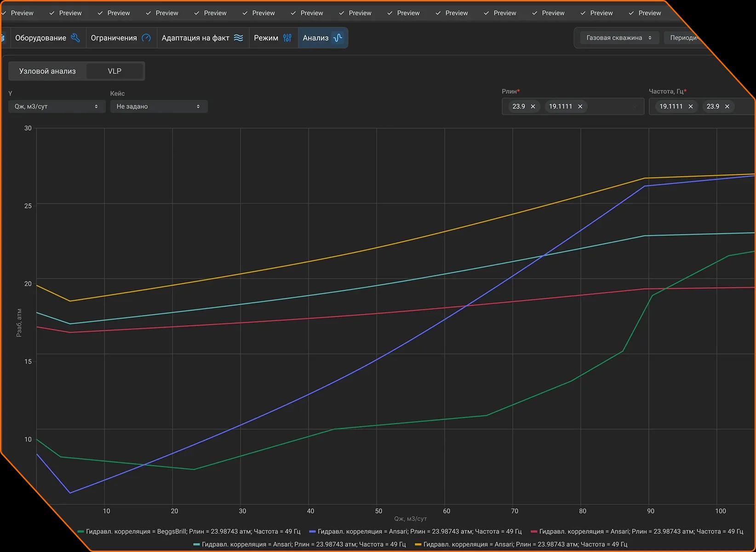Image resolution: width=756 pixels, height=552 pixels.
Task: Remove 23.9 chip from Частота field
Action: click(727, 106)
